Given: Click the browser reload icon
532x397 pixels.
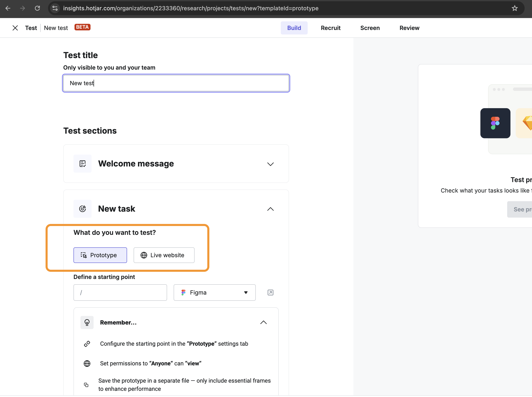Looking at the screenshot, I should [x=37, y=8].
